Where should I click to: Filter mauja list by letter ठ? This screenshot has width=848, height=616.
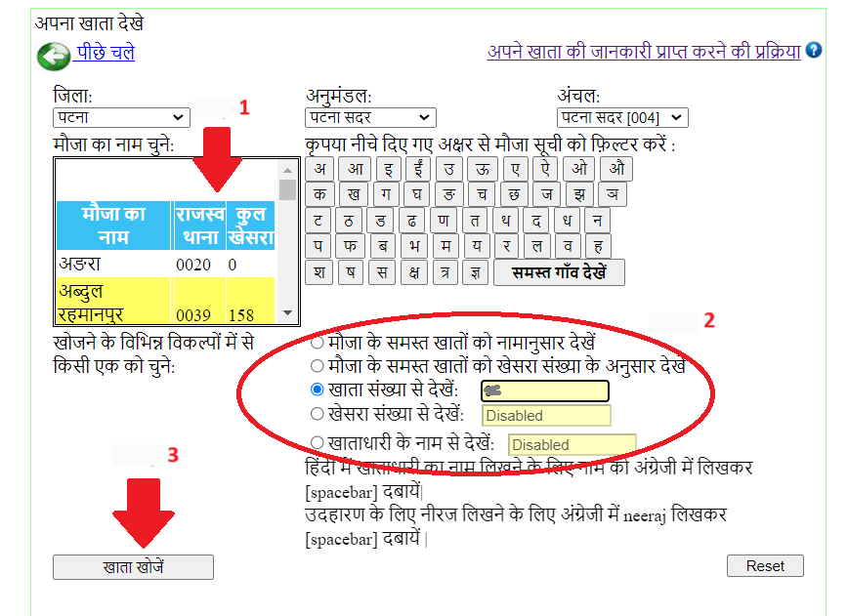348,220
